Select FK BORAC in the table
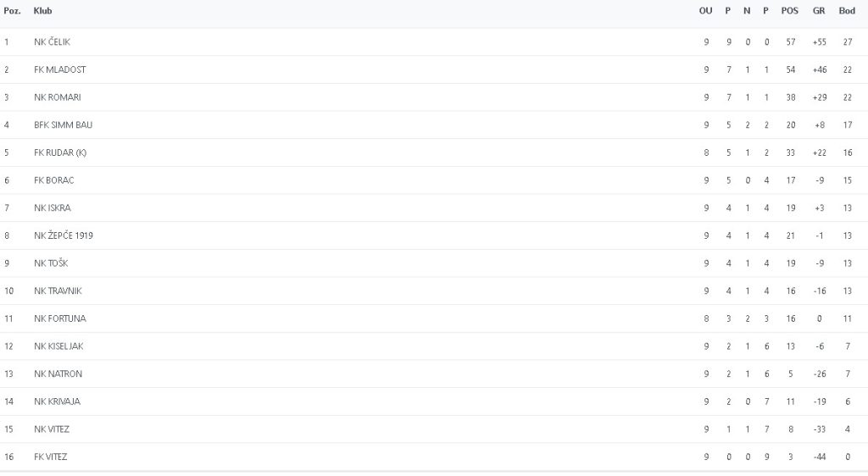The height and width of the screenshot is (476, 868). tap(54, 180)
